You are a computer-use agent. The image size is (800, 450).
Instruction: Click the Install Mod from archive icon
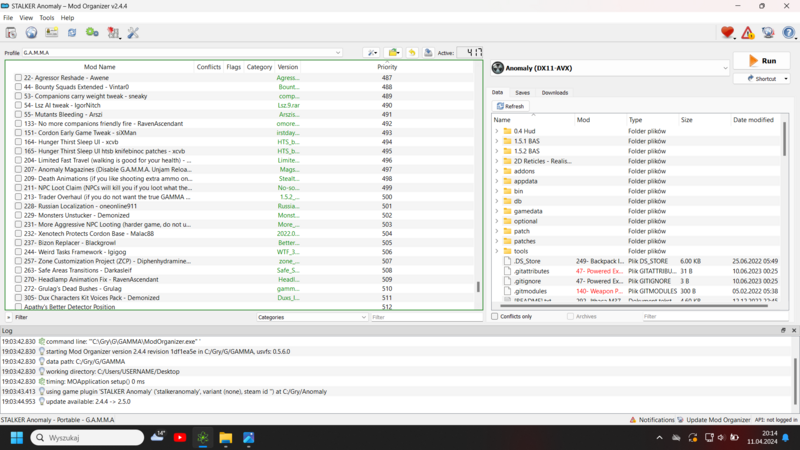(11, 33)
